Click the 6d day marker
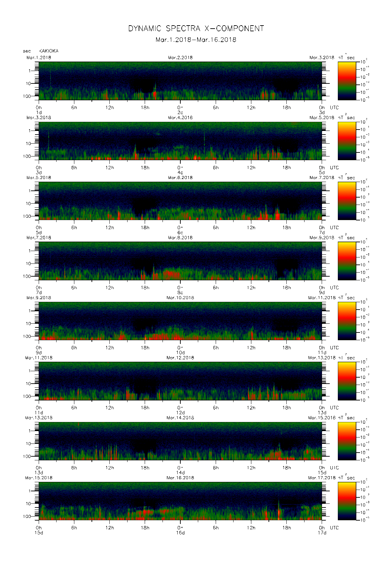Screen dimensions: 392x565 [x=180, y=233]
